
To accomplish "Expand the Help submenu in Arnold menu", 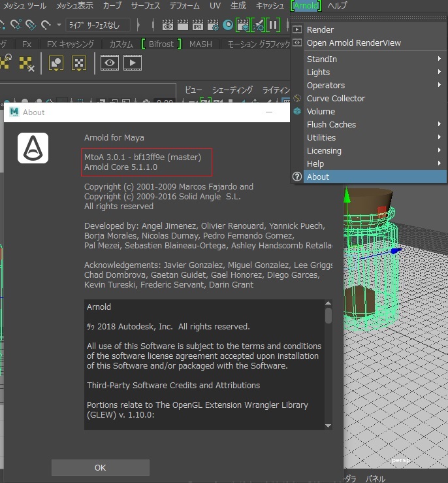I will coord(375,164).
